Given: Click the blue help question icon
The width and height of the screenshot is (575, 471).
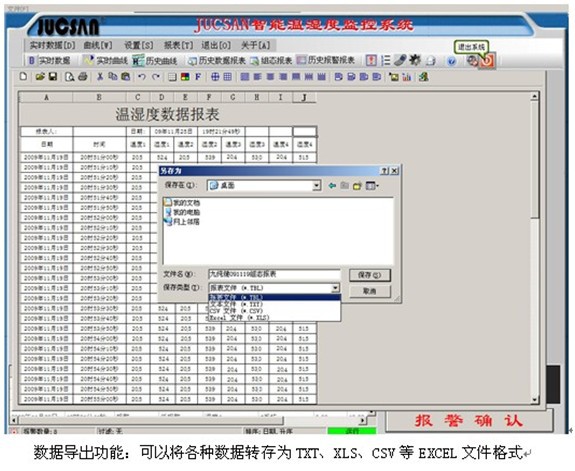Looking at the screenshot, I should point(452,61).
